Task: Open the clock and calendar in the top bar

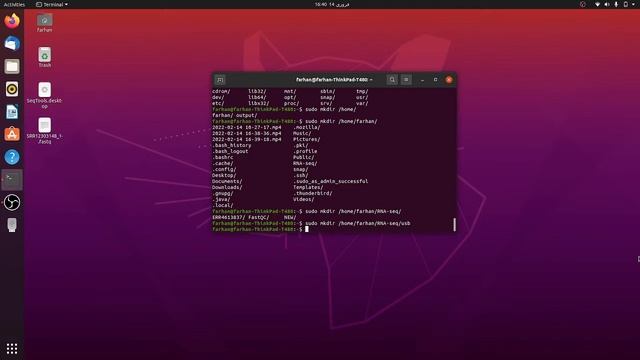Action: [332, 4]
